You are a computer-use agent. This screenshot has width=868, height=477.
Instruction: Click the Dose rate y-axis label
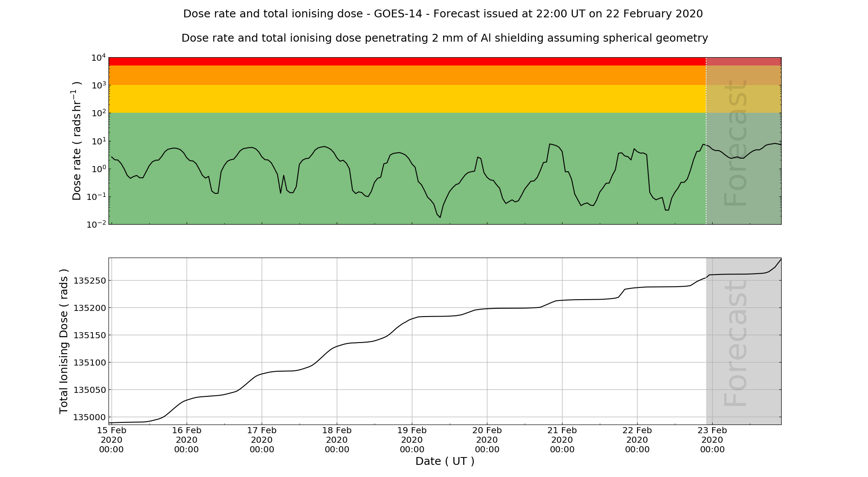(x=76, y=140)
